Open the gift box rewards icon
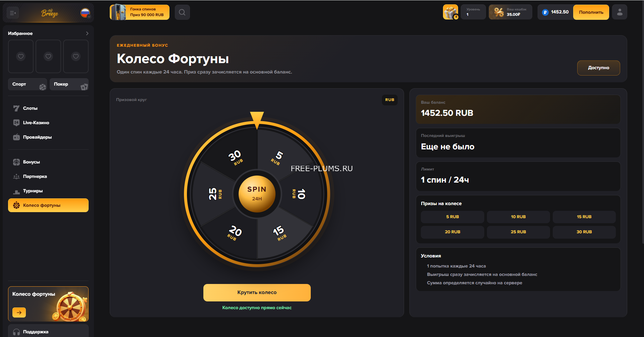The width and height of the screenshot is (644, 337). click(x=450, y=12)
